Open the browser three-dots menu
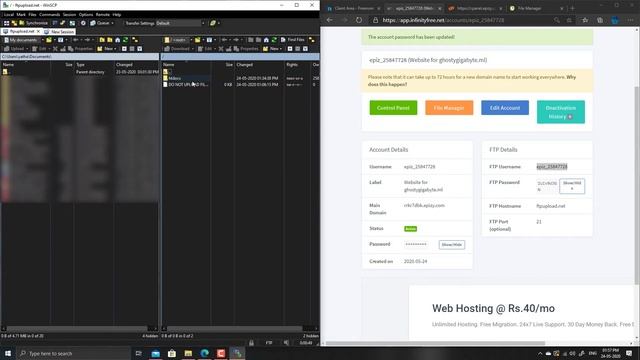The height and width of the screenshot is (360, 640). 630,20
